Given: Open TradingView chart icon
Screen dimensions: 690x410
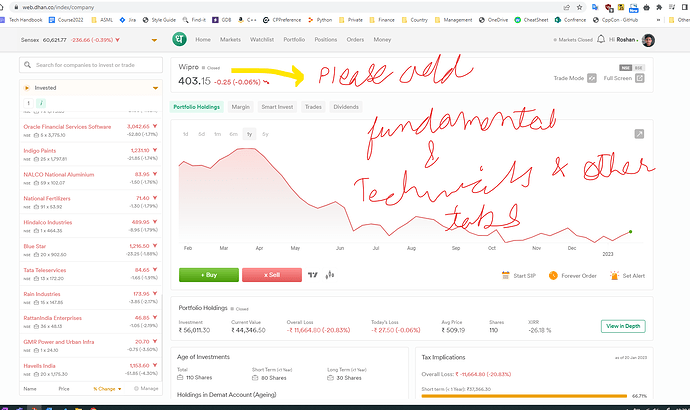Looking at the screenshot, I should [312, 275].
